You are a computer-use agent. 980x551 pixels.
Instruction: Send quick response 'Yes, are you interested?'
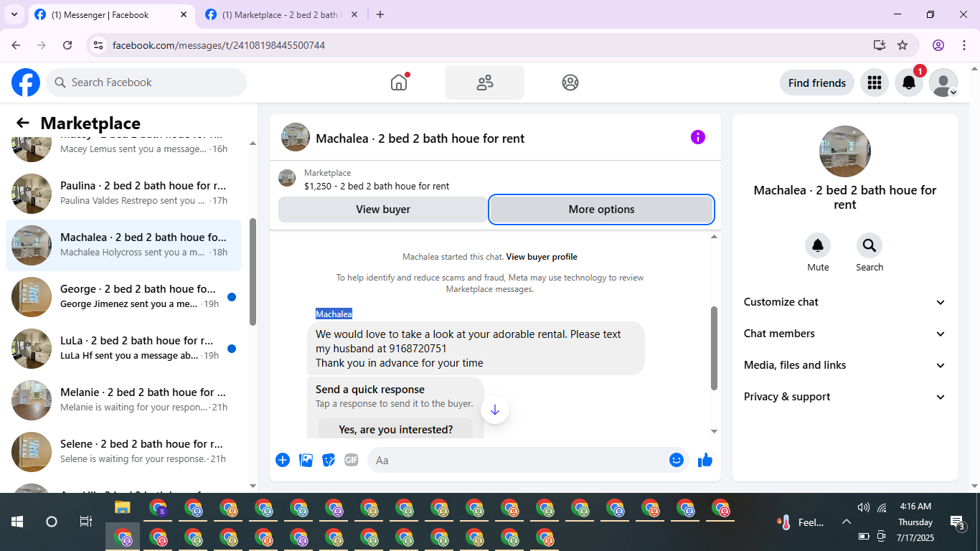tap(396, 429)
